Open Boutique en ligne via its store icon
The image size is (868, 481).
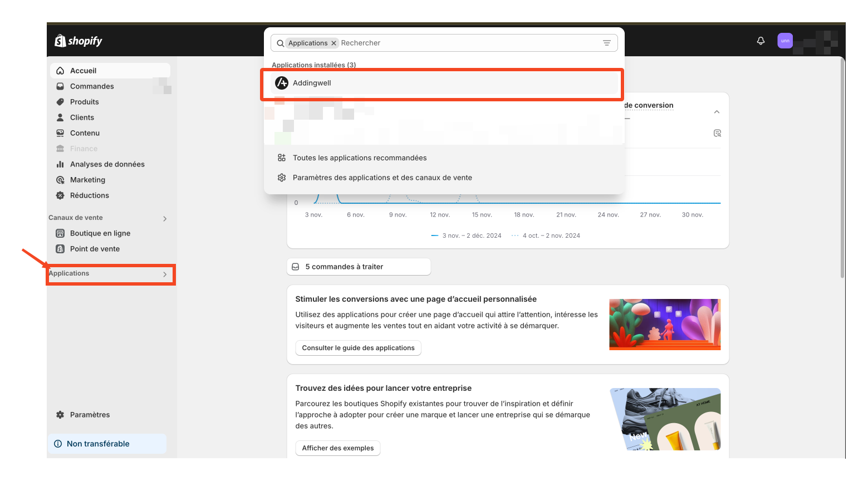click(x=60, y=233)
